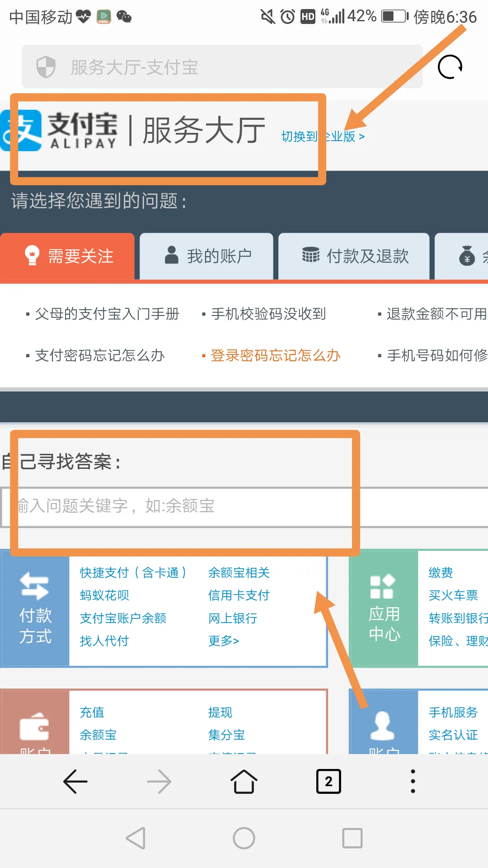Tap Android back navigation triangle
Image resolution: width=488 pixels, height=868 pixels.
[x=136, y=838]
